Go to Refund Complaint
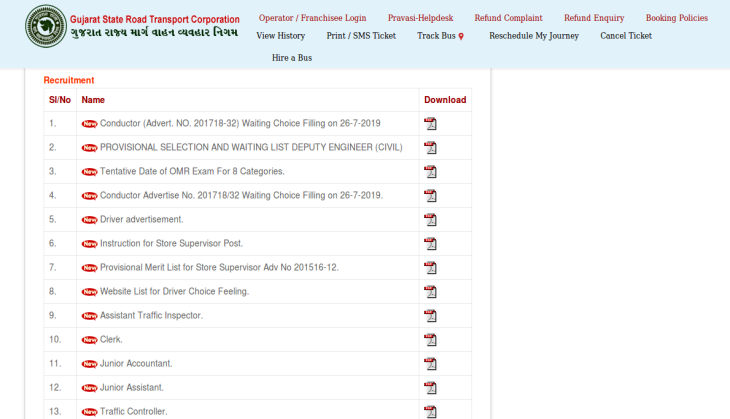The width and height of the screenshot is (730, 419). (508, 18)
